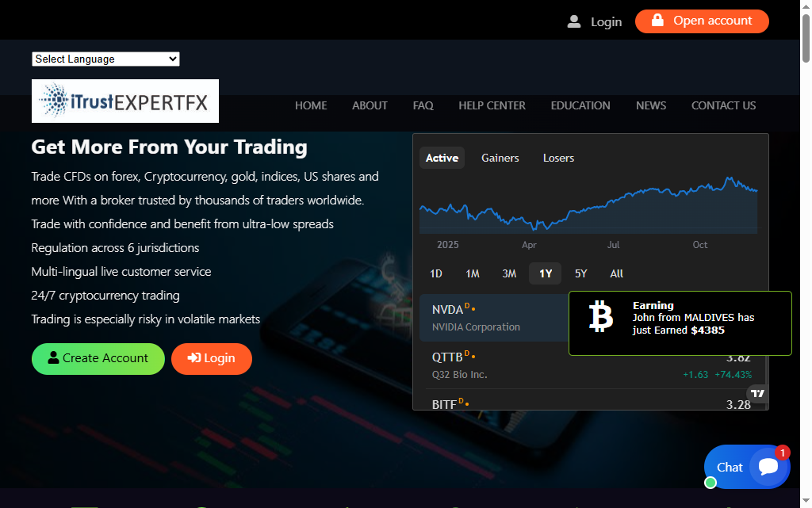Switch chart range to 1D
Image resolution: width=812 pixels, height=508 pixels.
coord(435,273)
